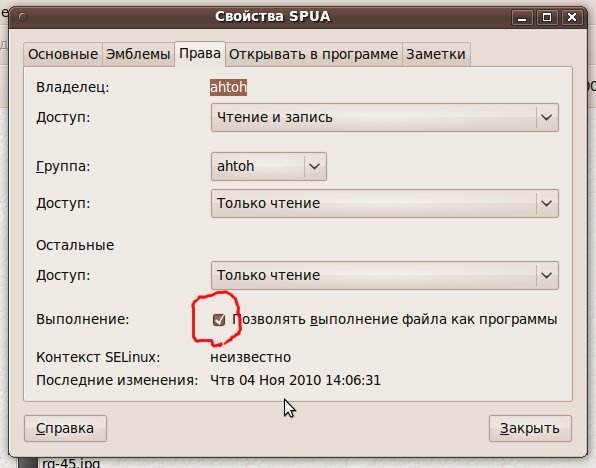Switch to the Основные tab
Screen dimensions: 596x468
63,54
